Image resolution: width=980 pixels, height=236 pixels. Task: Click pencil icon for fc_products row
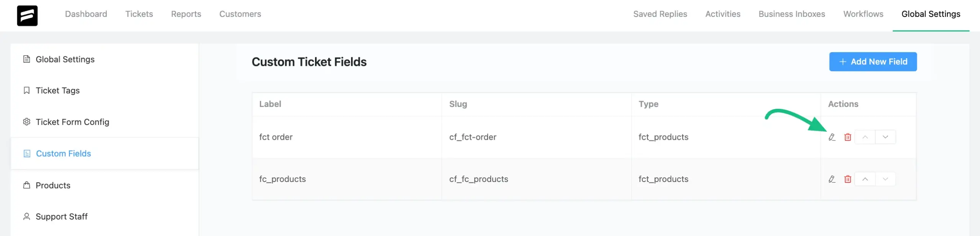pyautogui.click(x=831, y=179)
